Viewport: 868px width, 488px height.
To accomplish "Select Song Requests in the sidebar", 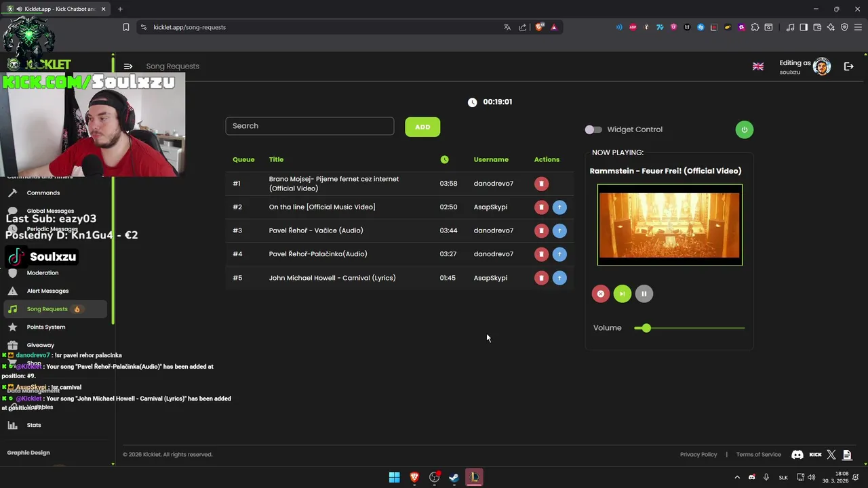I will click(x=54, y=309).
